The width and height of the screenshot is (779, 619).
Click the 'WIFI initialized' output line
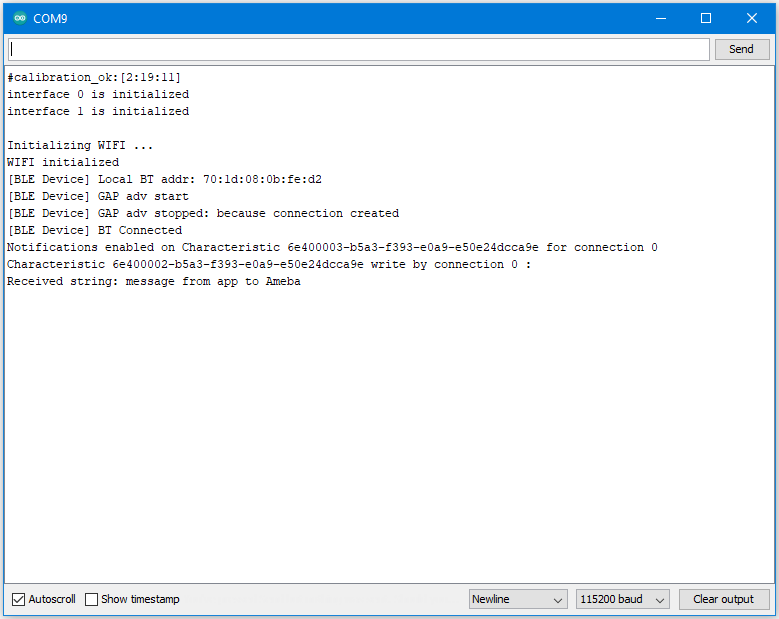(63, 162)
